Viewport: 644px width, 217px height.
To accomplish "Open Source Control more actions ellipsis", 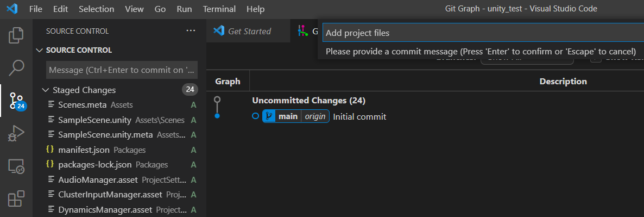I will click(x=191, y=31).
